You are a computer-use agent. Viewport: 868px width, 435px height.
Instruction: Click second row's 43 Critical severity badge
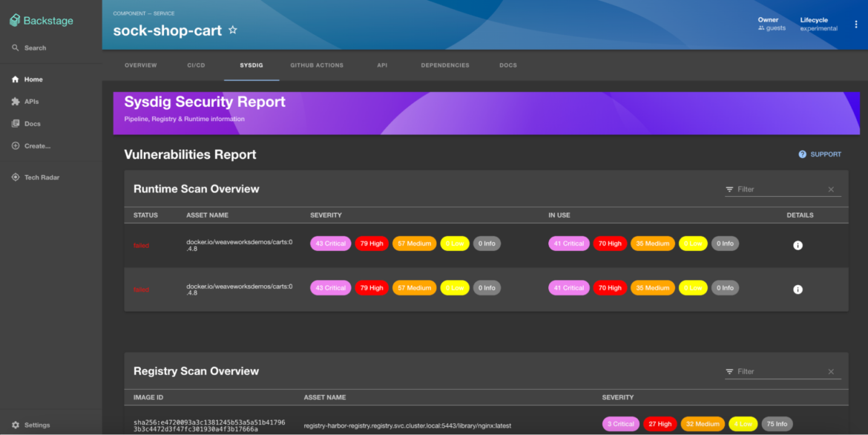pos(330,287)
